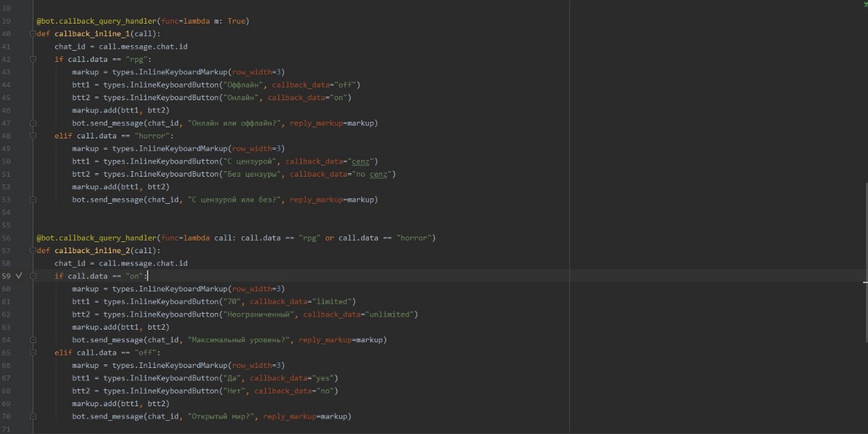Click chat_id assignment on line 58
Image resolution: width=868 pixels, height=434 pixels.
[120, 264]
